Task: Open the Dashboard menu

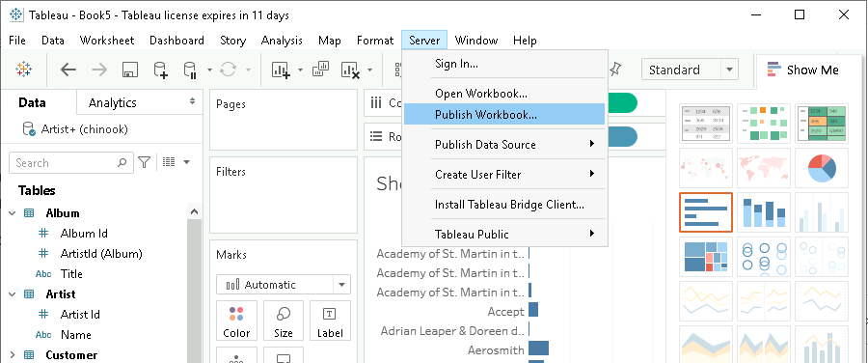Action: [176, 41]
